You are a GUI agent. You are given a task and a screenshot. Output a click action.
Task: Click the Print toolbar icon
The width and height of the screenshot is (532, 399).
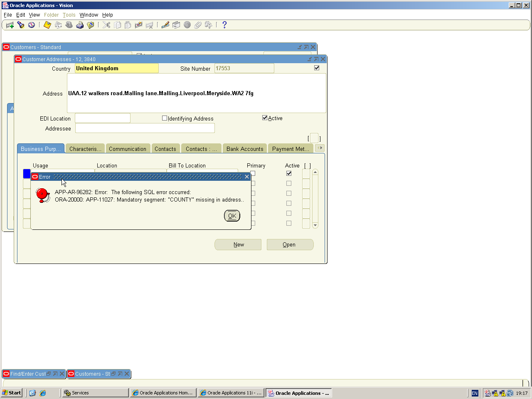coord(80,25)
